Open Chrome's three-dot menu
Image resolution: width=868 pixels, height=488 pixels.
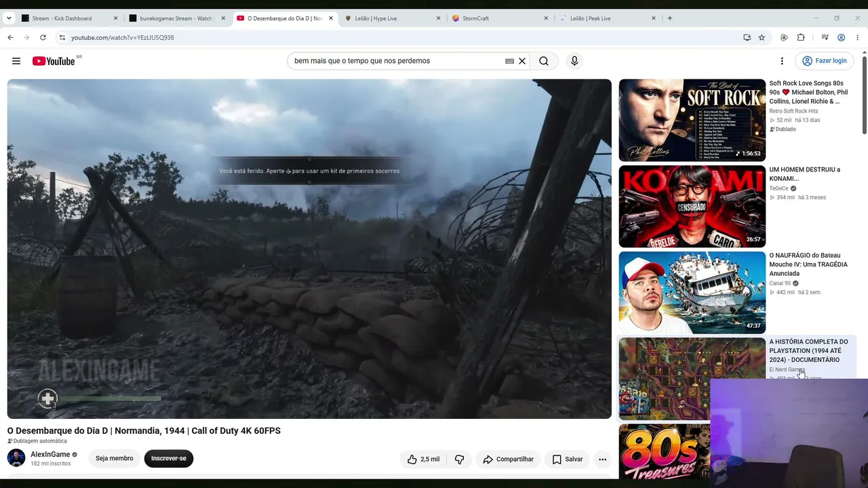(x=858, y=37)
